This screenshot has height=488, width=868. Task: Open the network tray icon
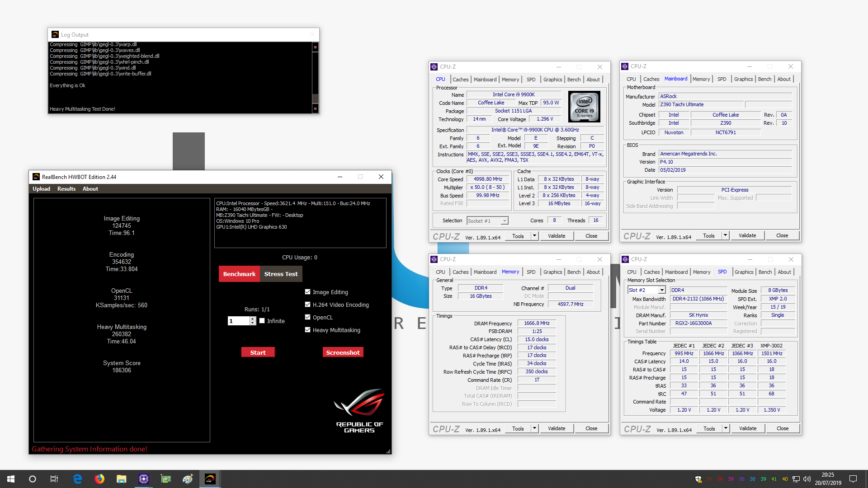(x=796, y=479)
